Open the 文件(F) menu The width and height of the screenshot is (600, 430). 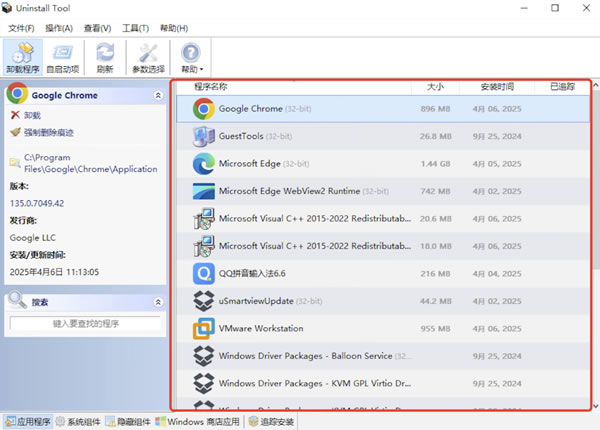point(21,28)
